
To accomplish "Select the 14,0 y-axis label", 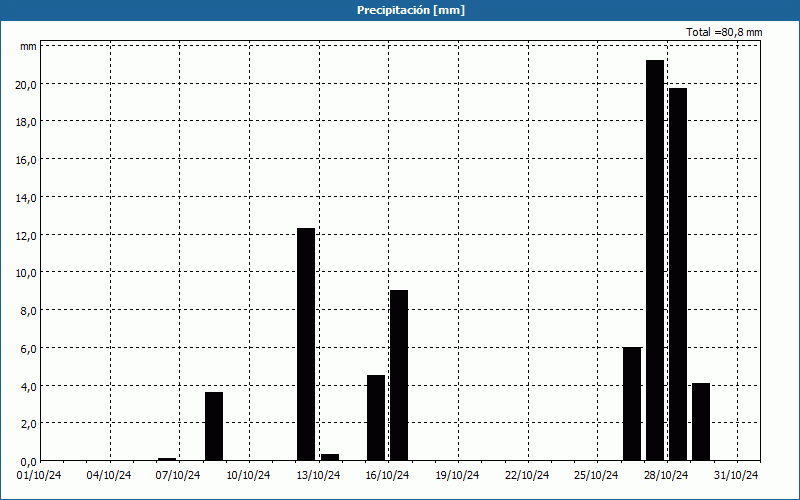I will [x=26, y=198].
